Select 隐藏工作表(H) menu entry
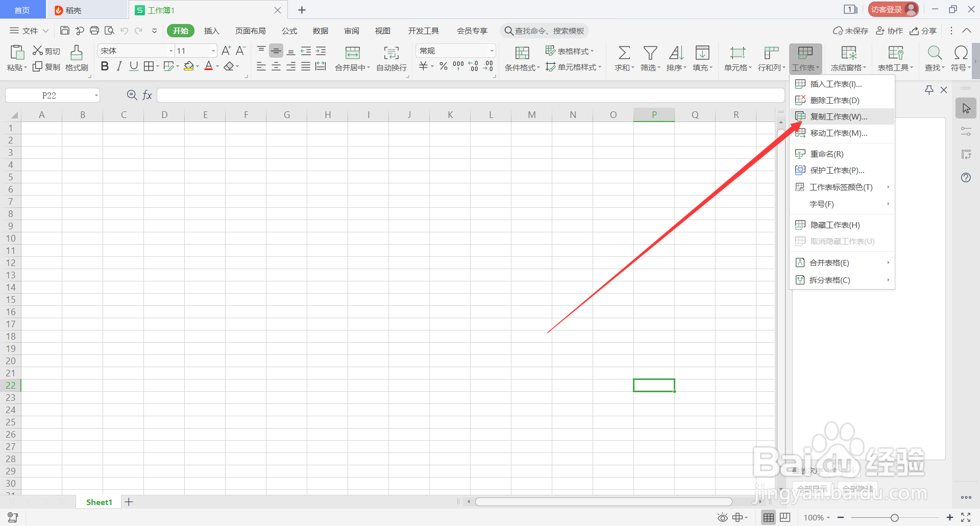This screenshot has height=526, width=980. (842, 225)
